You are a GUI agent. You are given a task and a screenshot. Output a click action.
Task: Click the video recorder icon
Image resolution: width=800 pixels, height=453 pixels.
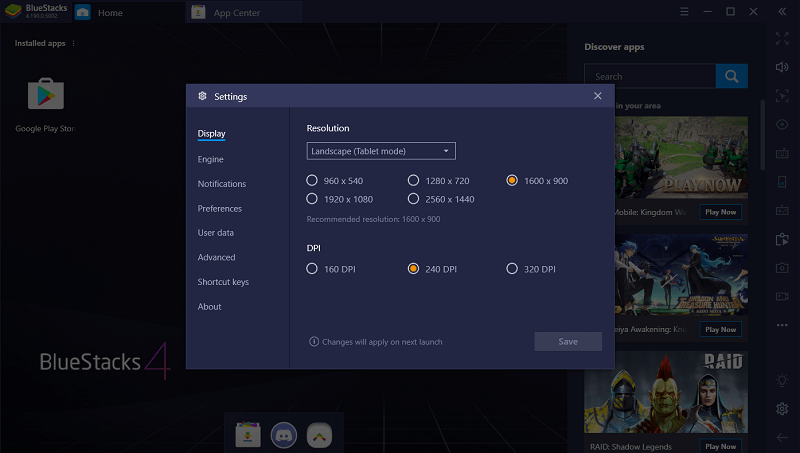click(782, 296)
